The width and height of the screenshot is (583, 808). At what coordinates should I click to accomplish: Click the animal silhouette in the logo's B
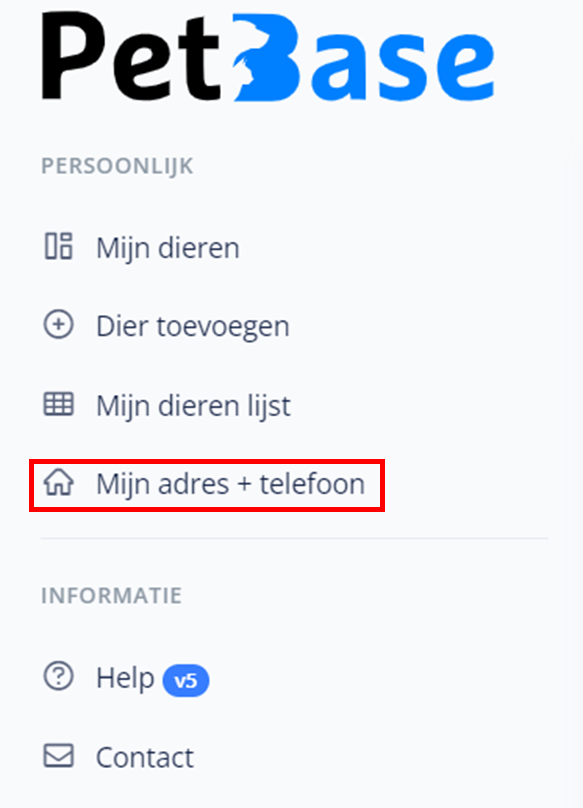click(x=246, y=71)
